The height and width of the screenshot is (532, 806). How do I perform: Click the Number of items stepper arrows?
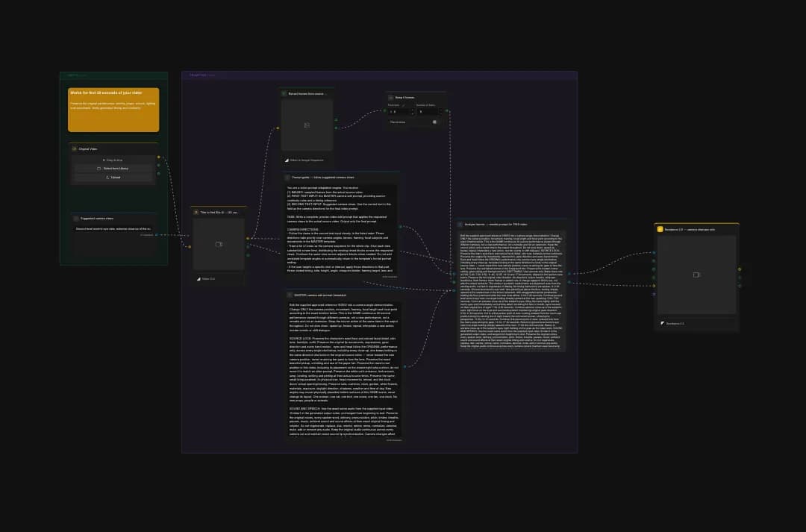440,111
